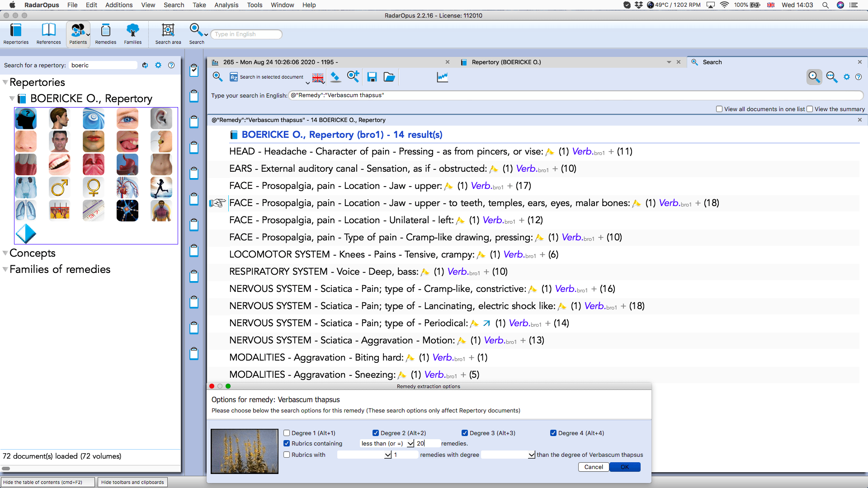Select the Nose chapter icon
This screenshot has height=488, width=868.
point(26,141)
